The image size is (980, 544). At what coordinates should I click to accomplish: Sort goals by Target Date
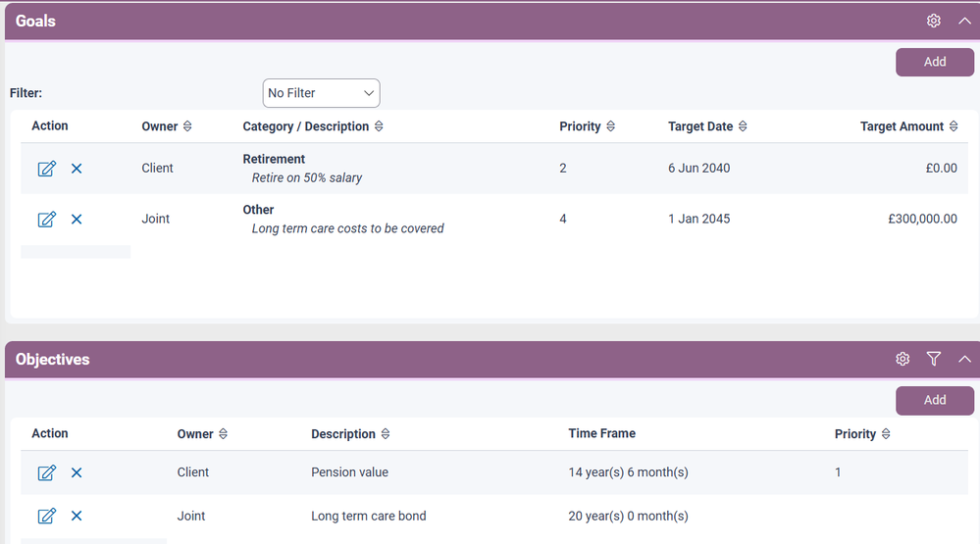pos(742,126)
